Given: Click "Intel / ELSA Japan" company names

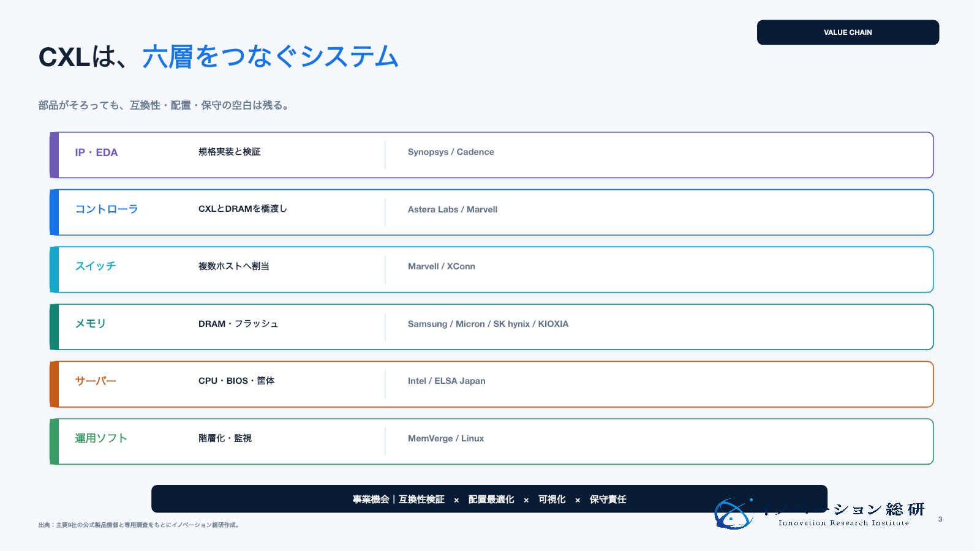Looking at the screenshot, I should [x=447, y=381].
